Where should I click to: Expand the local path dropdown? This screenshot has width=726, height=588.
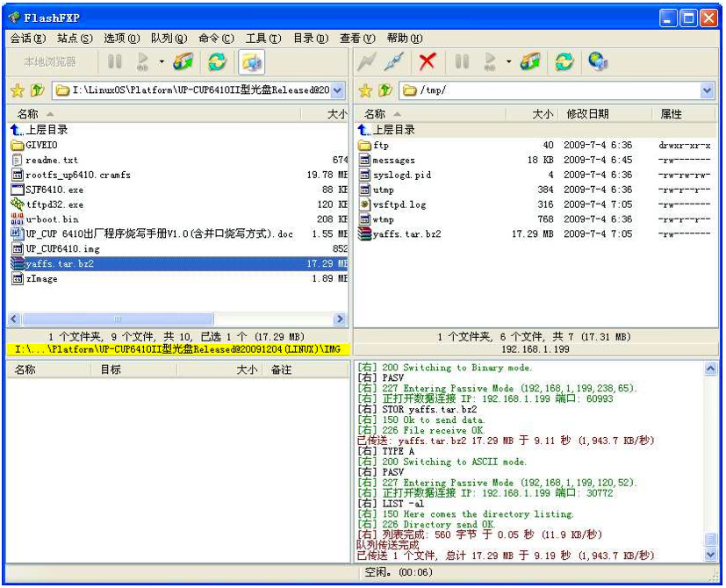[x=338, y=90]
